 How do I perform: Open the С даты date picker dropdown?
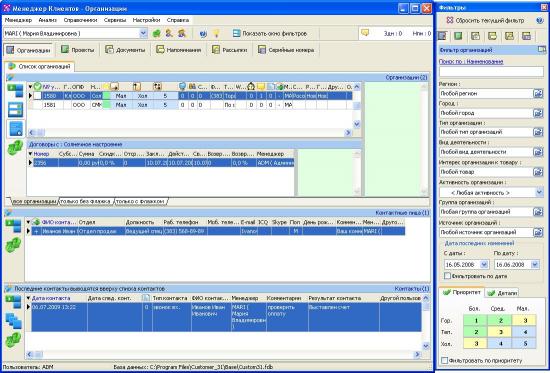[484, 265]
